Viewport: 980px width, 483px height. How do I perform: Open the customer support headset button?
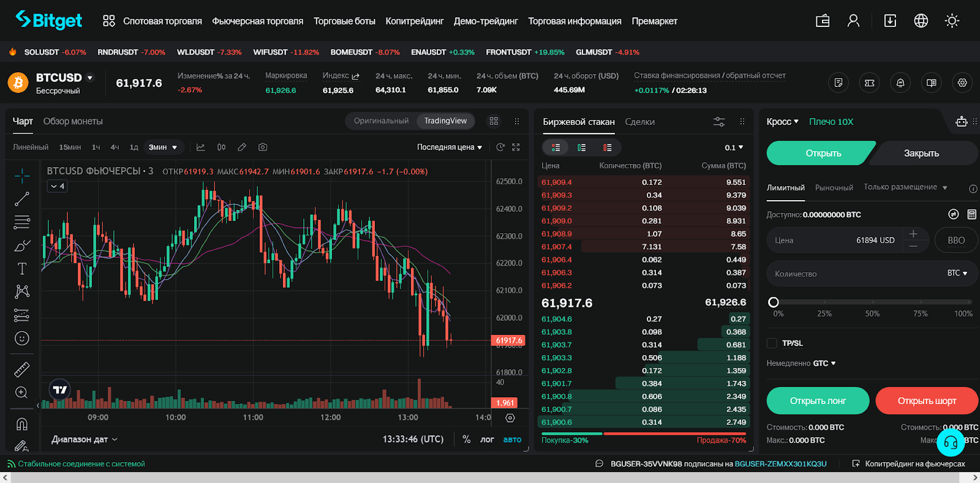pos(951,442)
